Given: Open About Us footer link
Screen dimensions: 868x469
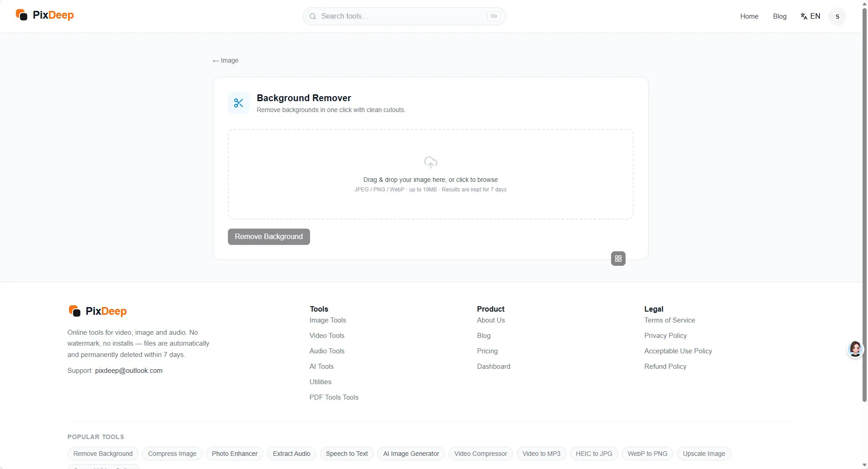Looking at the screenshot, I should coord(491,320).
